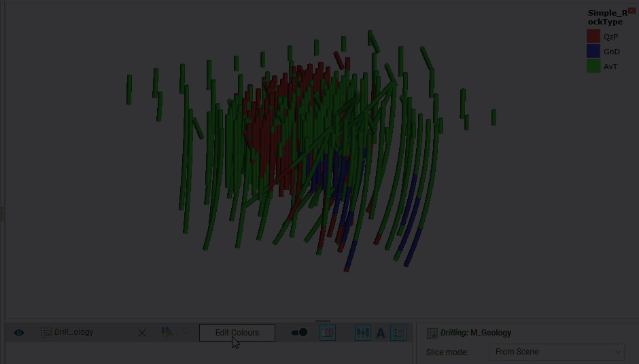The image size is (639, 364).
Task: Click the table icon beside Drilling: M_Geology
Action: 432,333
